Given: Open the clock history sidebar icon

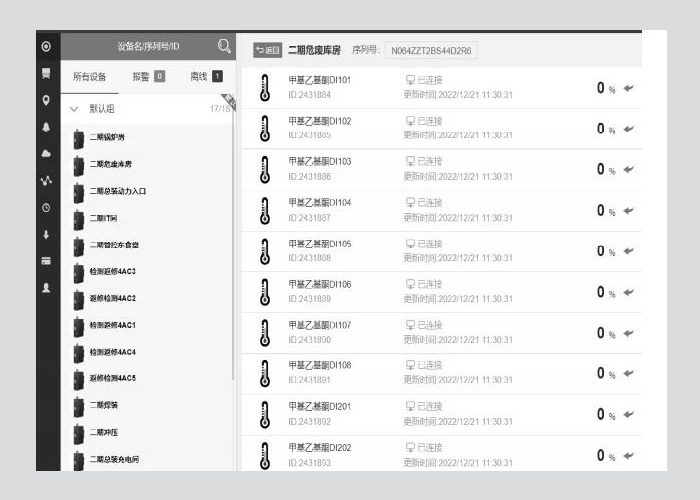Looking at the screenshot, I should coord(46,208).
